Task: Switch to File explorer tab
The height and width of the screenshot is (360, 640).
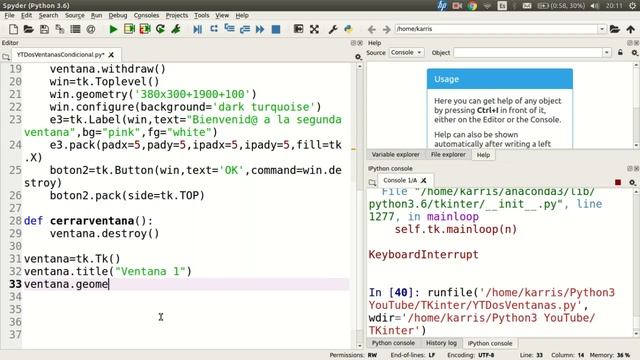Action: pos(448,155)
